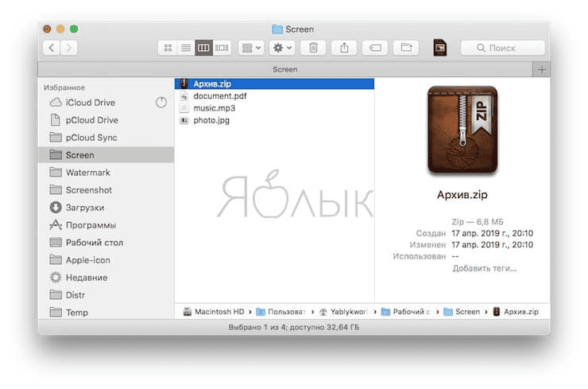The width and height of the screenshot is (588, 389).
Task: Open the item grouping dropdown
Action: 251,48
